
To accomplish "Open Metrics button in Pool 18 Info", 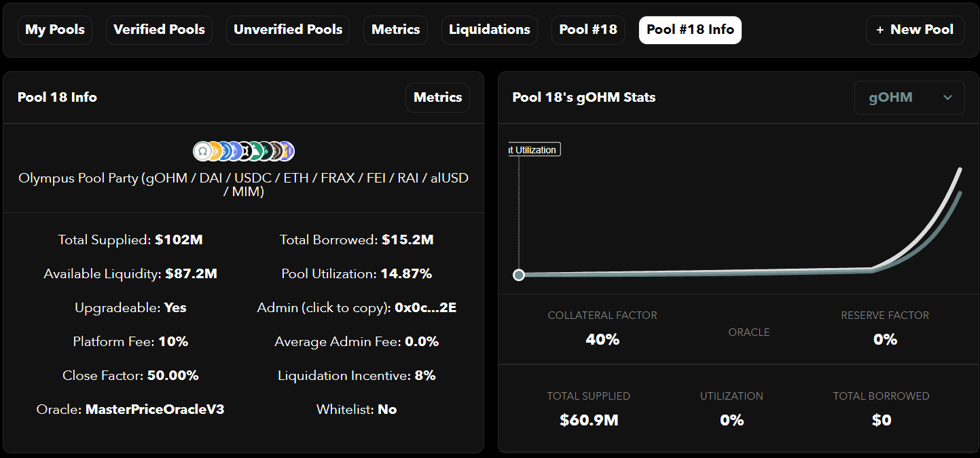I will tap(437, 98).
